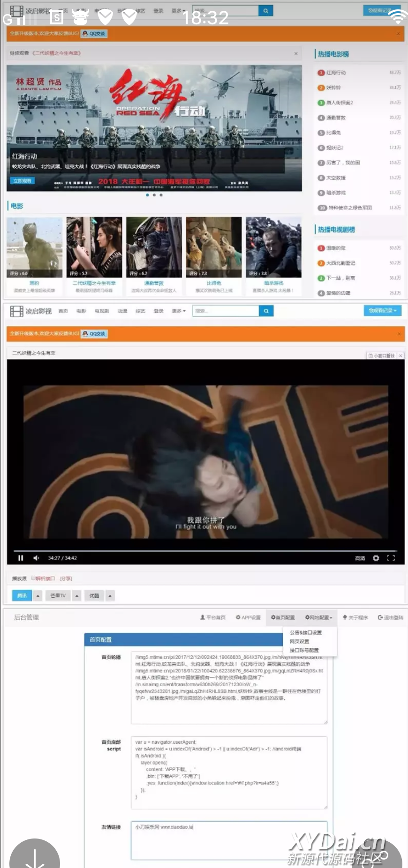Open 首页配置 in the admin navbar
This screenshot has width=408, height=868.
click(x=283, y=617)
